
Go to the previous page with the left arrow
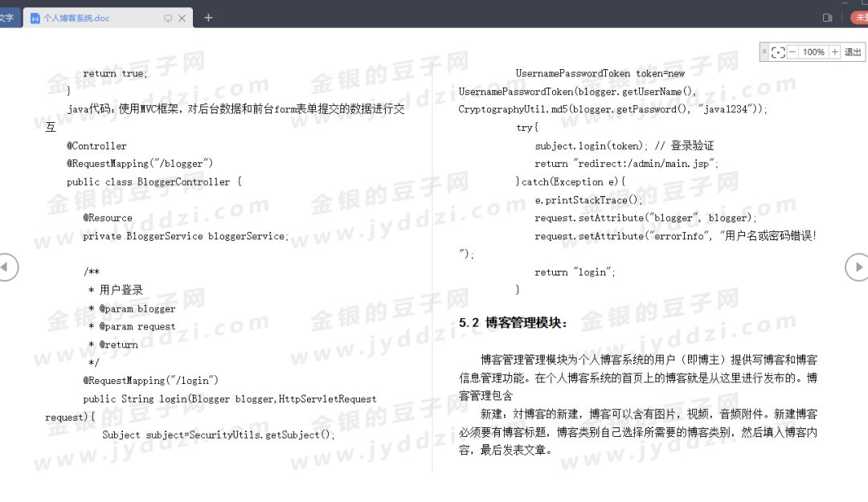point(6,267)
